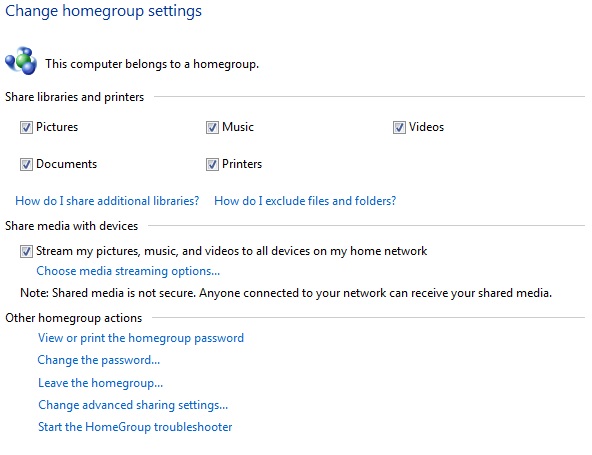
Task: Open 'How do I share additional libraries?' help
Action: tap(107, 201)
